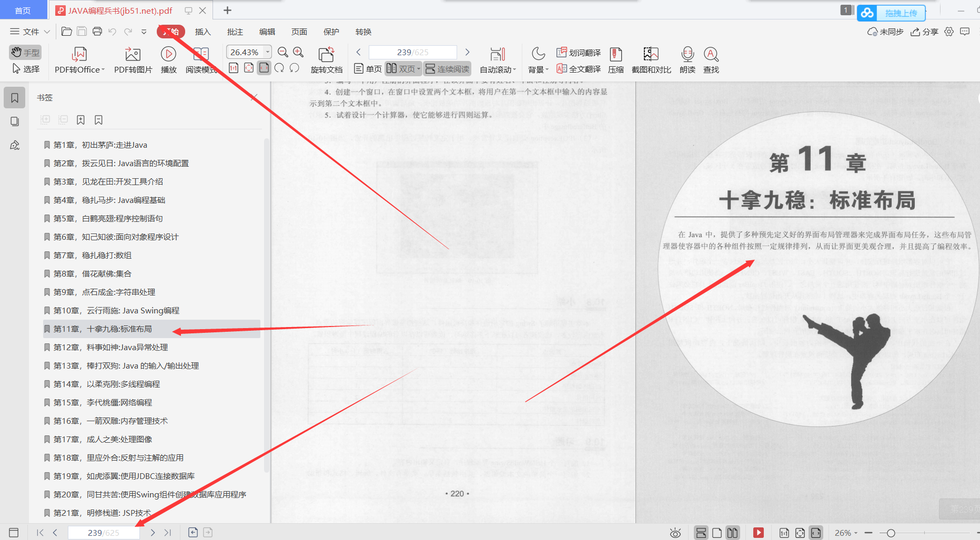The image size is (980, 540).
Task: Click red play icon in status bar
Action: click(759, 533)
